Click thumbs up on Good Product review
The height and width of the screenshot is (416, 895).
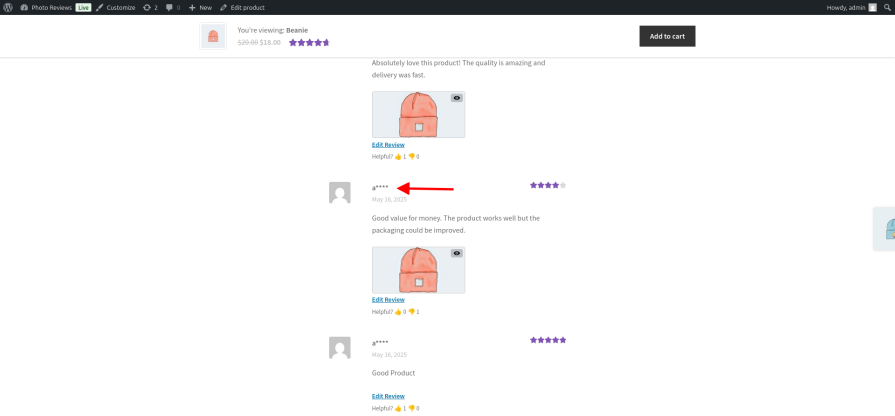click(x=397, y=408)
